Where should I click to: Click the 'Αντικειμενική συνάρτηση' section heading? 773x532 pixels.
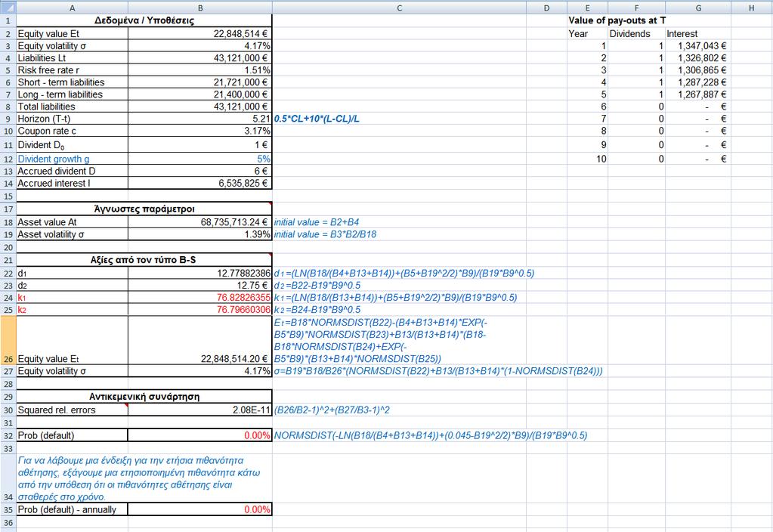pos(144,397)
